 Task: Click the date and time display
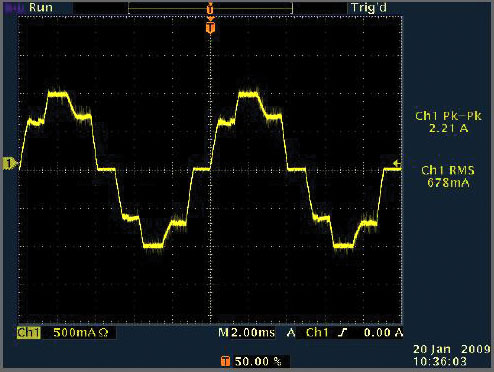click(x=452, y=355)
